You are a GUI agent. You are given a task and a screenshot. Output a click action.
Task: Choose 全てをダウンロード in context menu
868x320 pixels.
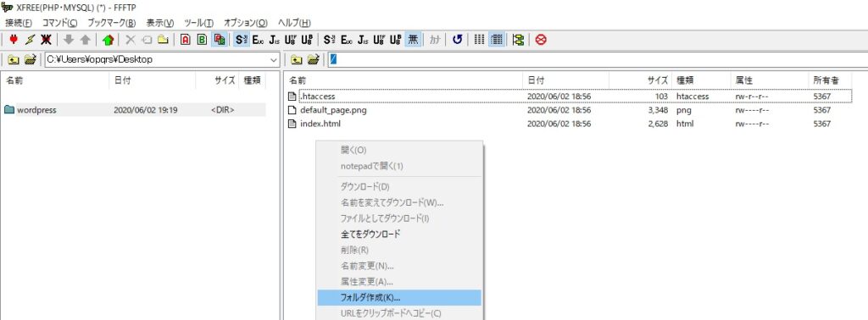[x=399, y=234]
